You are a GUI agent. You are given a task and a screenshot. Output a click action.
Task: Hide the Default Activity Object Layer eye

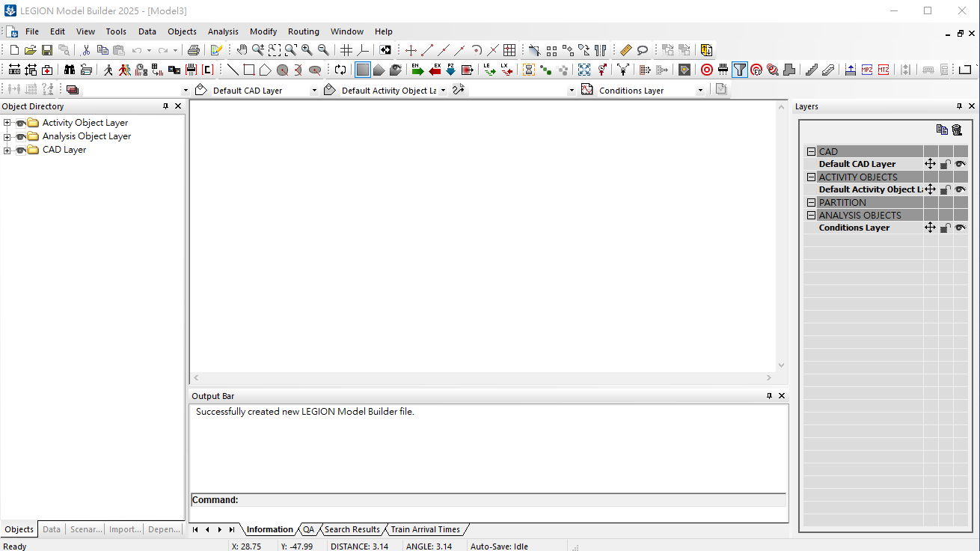pyautogui.click(x=960, y=189)
